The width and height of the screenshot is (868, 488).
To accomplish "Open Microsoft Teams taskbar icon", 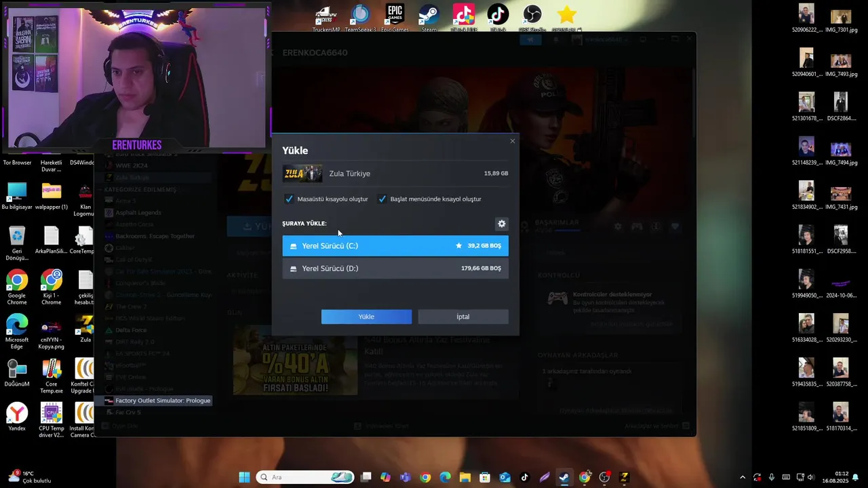I will (406, 477).
